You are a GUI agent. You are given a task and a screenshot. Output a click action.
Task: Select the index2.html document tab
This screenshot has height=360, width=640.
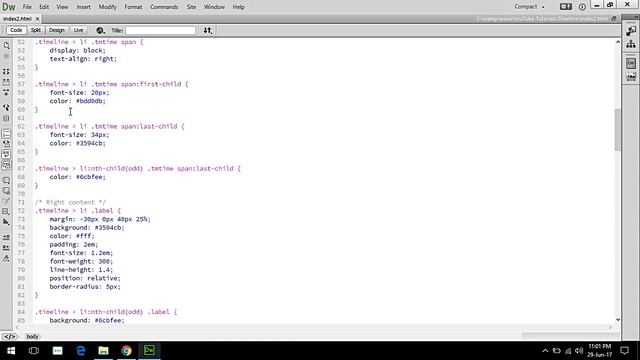pos(17,19)
